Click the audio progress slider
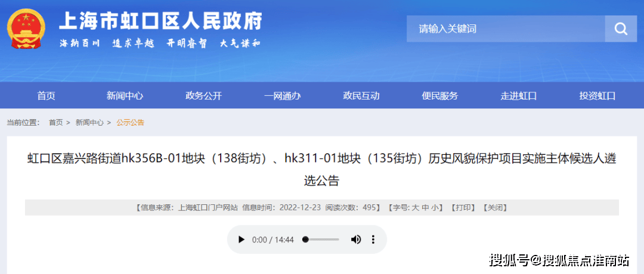 coord(321,239)
